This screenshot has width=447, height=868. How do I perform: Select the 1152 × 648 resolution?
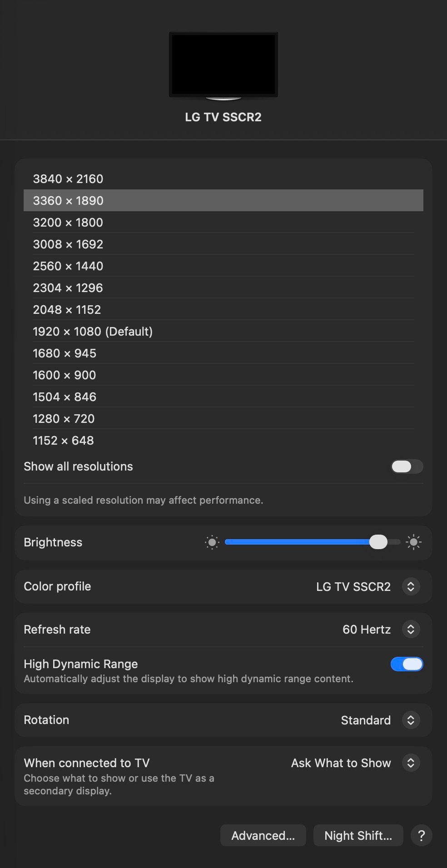223,440
